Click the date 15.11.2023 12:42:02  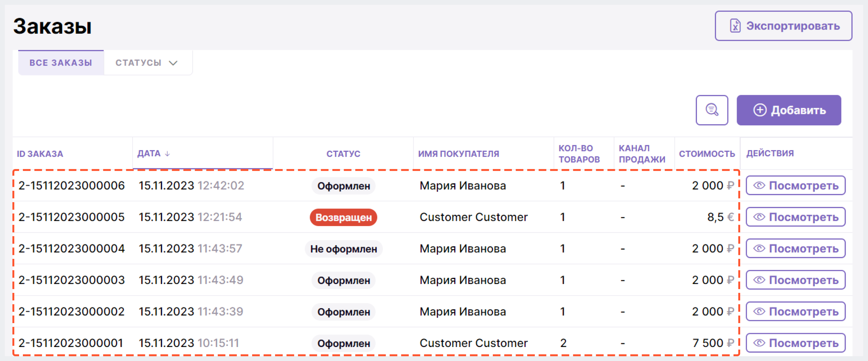click(191, 186)
